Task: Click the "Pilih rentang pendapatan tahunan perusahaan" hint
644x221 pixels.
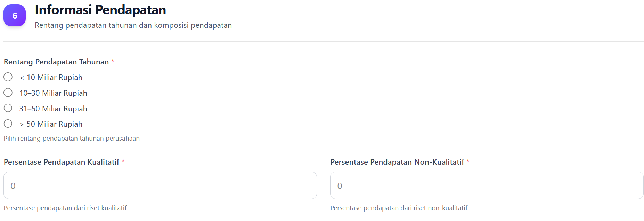Action: [x=72, y=139]
